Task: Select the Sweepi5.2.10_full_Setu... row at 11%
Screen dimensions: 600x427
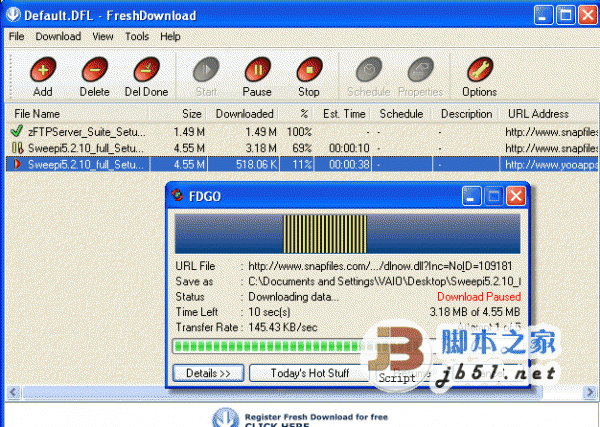Action: [x=302, y=164]
